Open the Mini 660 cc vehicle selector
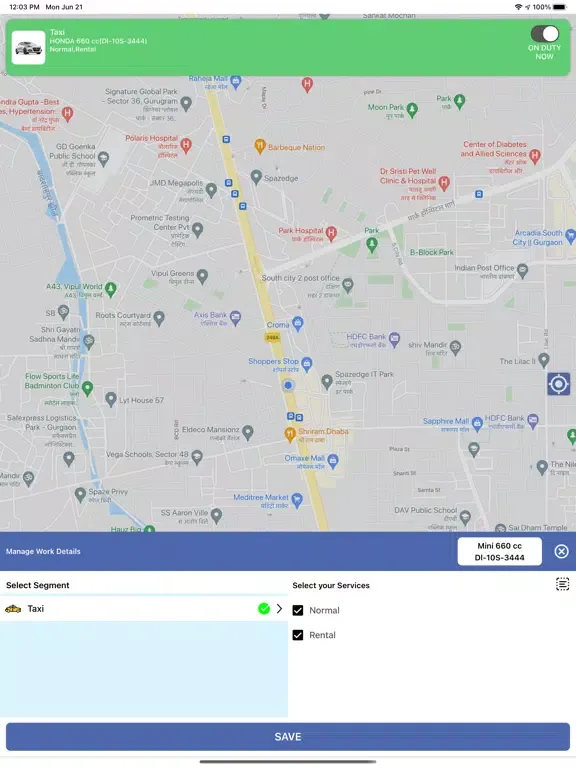This screenshot has height=768, width=576. point(500,552)
